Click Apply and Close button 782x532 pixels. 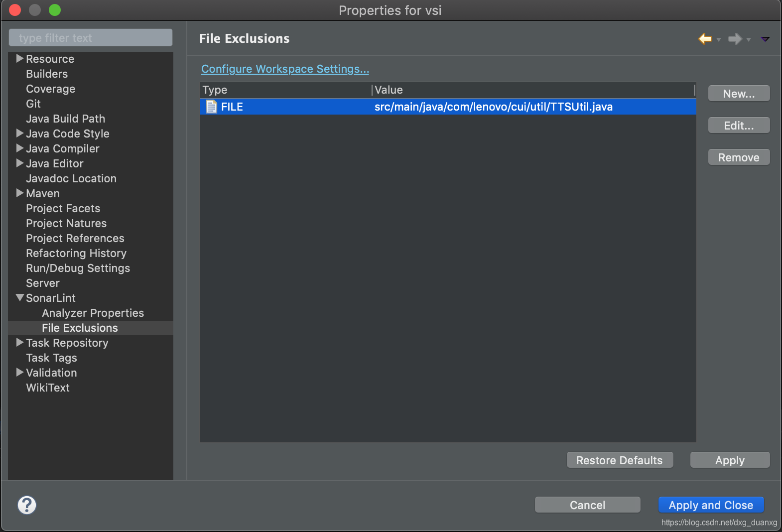point(711,505)
